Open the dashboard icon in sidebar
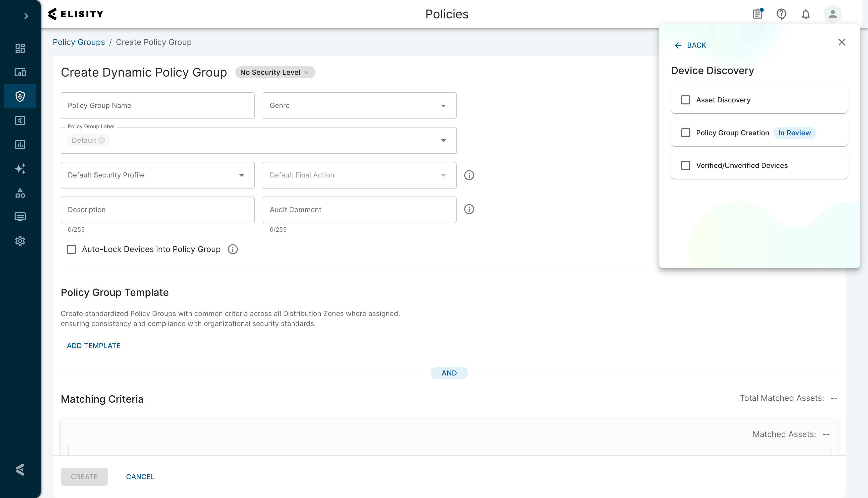This screenshot has height=498, width=868. [20, 48]
